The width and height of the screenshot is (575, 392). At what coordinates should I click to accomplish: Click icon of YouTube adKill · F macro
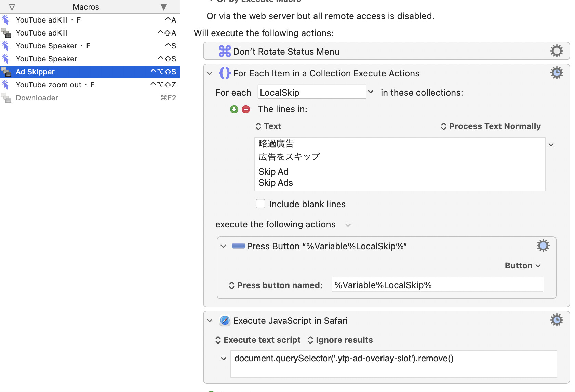coord(6,20)
